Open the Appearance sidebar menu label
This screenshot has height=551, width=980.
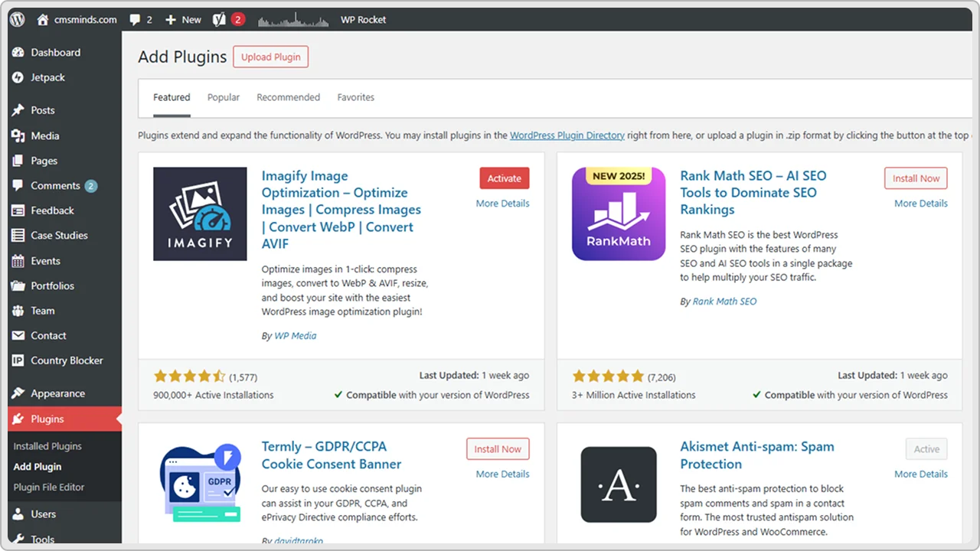coord(58,393)
